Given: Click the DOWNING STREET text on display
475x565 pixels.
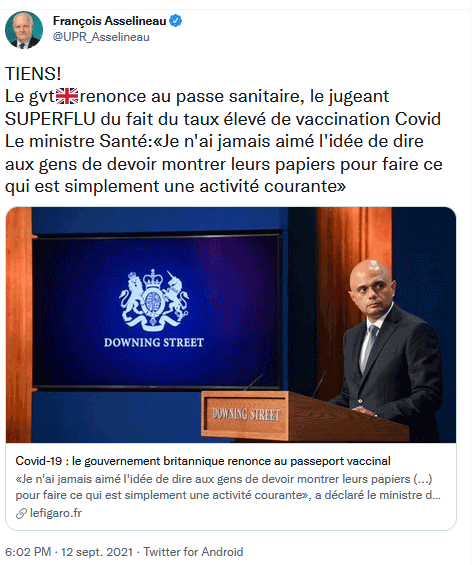Looking at the screenshot, I should tap(154, 342).
